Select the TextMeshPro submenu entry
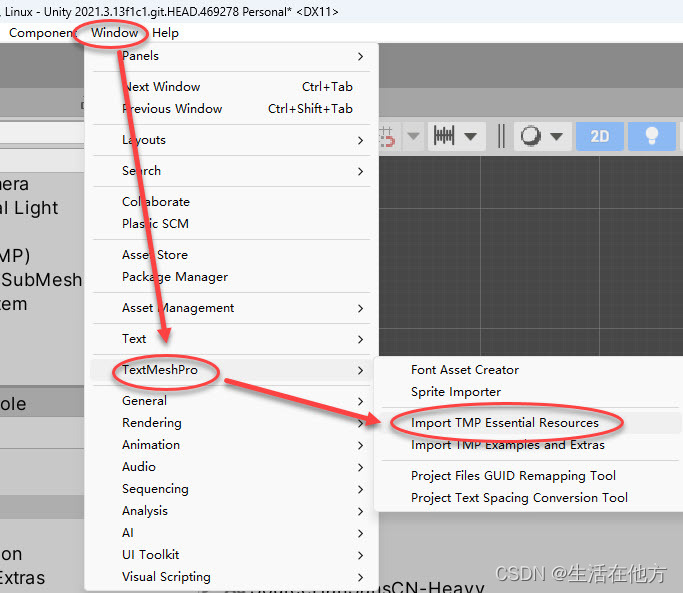 (231, 370)
